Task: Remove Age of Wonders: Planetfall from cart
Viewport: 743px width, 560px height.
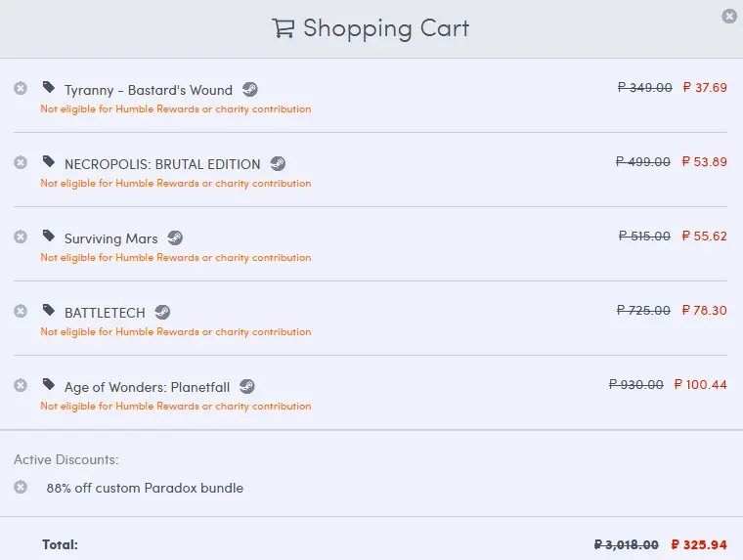Action: [x=21, y=385]
